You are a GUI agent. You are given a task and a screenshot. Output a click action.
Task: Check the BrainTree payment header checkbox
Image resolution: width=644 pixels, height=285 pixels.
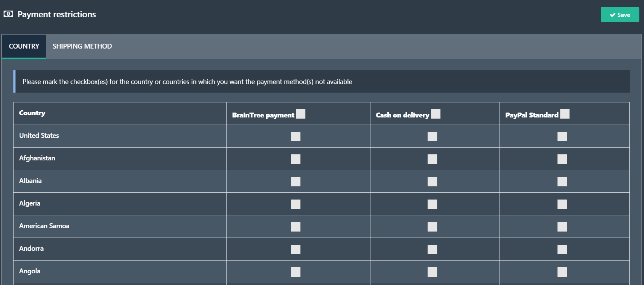(301, 114)
